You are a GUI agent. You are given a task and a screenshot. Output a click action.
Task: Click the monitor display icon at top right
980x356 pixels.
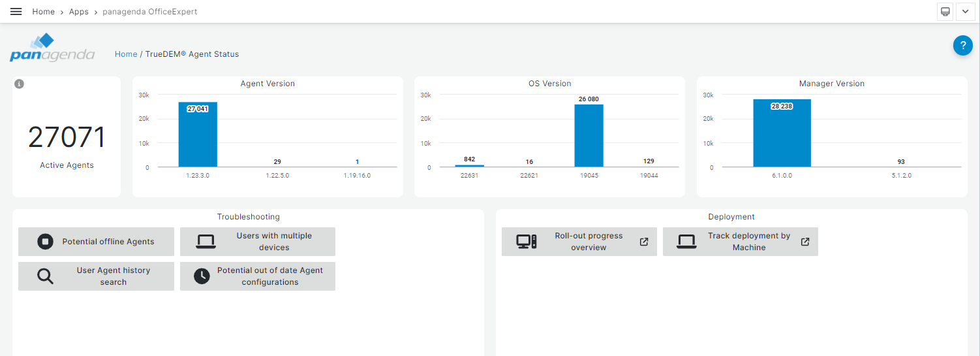tap(945, 12)
